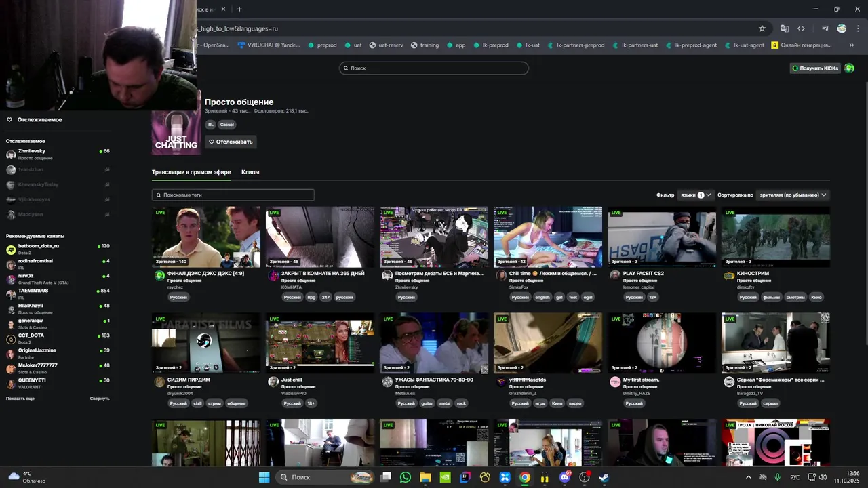Open Chrome three-dot menu
Image resolution: width=868 pixels, height=488 pixels.
(858, 28)
